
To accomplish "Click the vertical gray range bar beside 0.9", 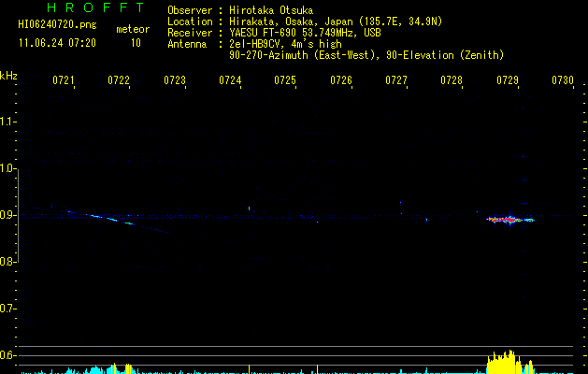I will coord(18,216).
